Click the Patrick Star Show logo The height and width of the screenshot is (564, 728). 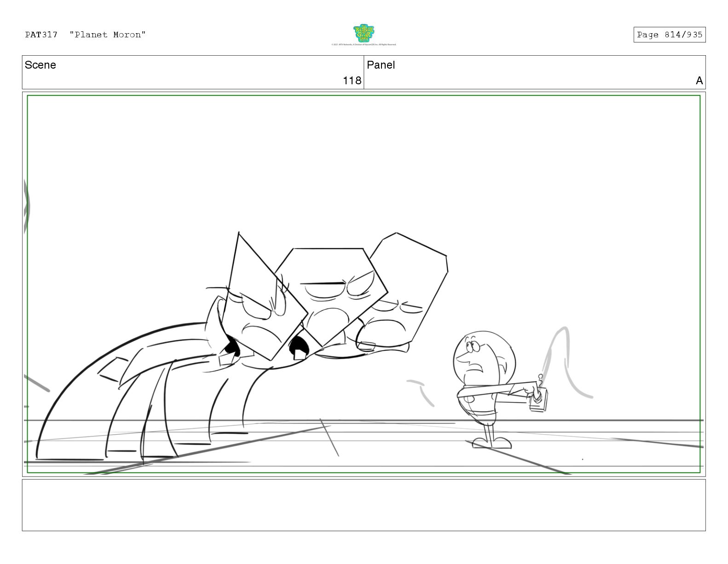(364, 33)
